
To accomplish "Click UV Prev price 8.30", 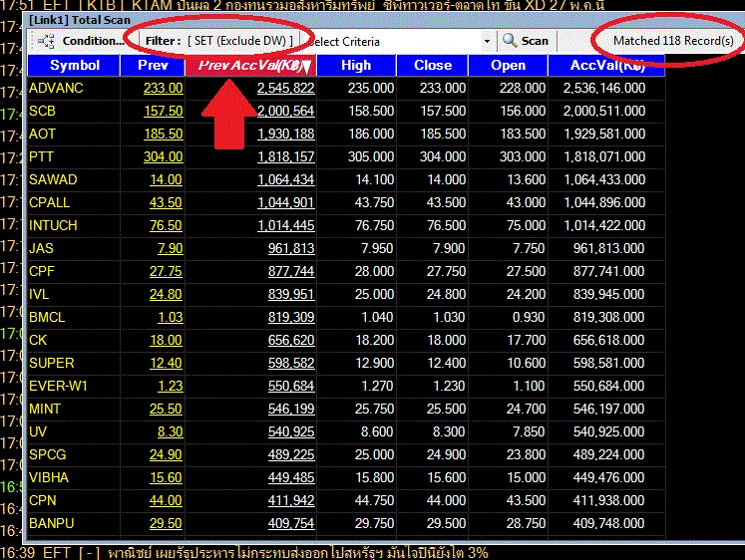I will click(x=171, y=431).
